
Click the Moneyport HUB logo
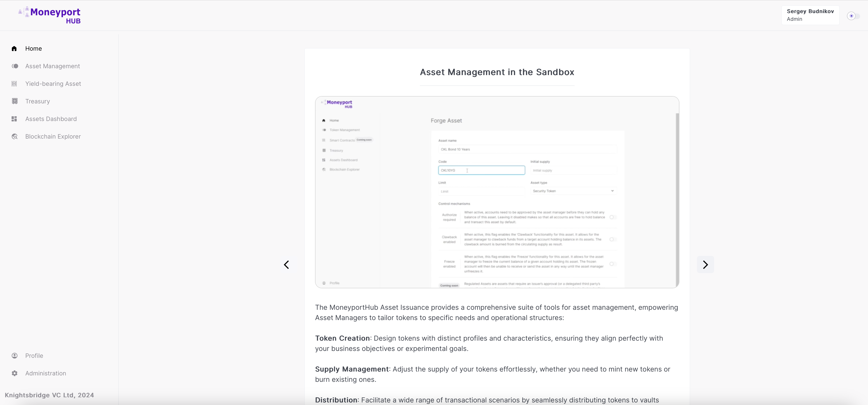pyautogui.click(x=50, y=15)
